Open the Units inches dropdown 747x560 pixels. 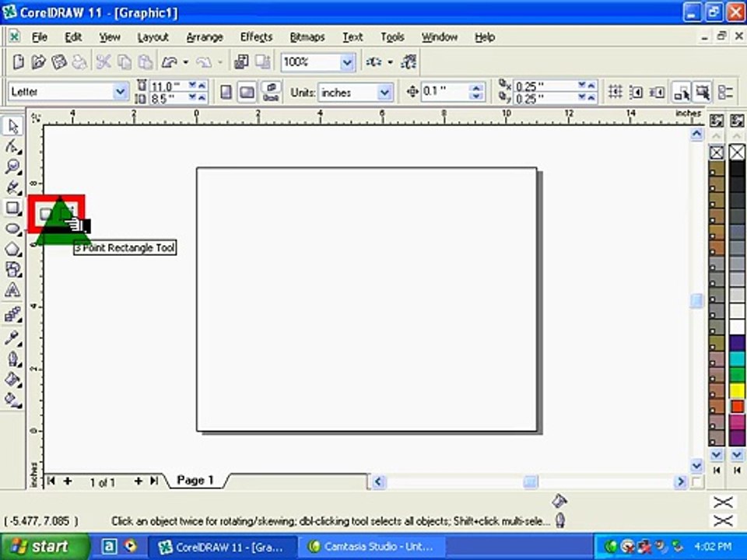point(384,93)
